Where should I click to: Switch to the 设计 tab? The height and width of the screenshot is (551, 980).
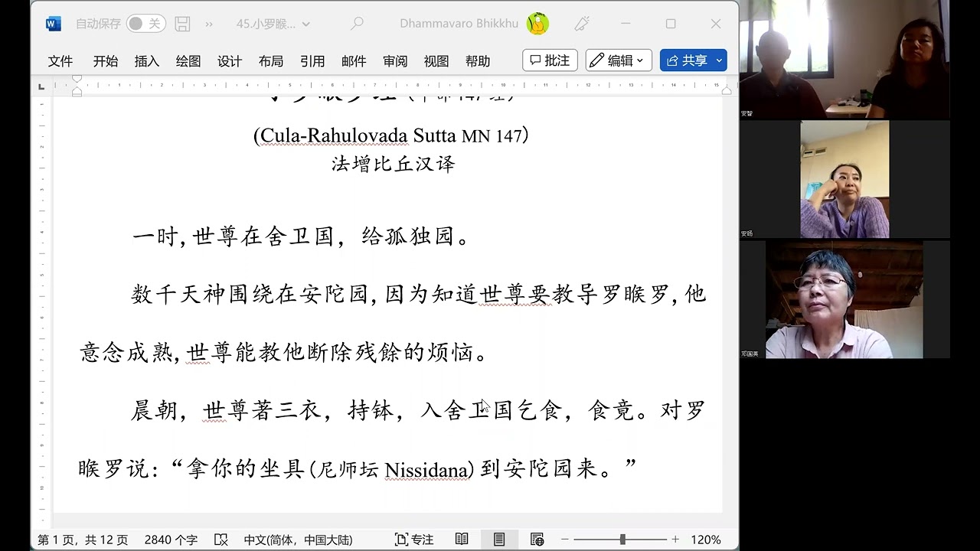(x=230, y=61)
